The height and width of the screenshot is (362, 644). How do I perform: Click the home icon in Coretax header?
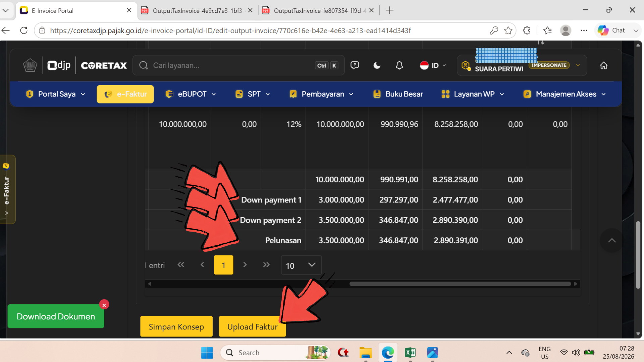click(x=603, y=65)
